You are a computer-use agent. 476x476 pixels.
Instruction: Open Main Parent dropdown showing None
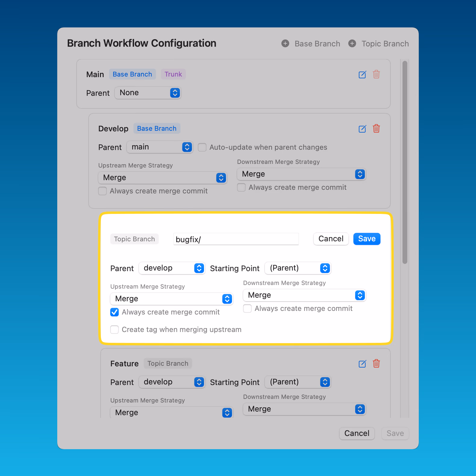pos(148,93)
